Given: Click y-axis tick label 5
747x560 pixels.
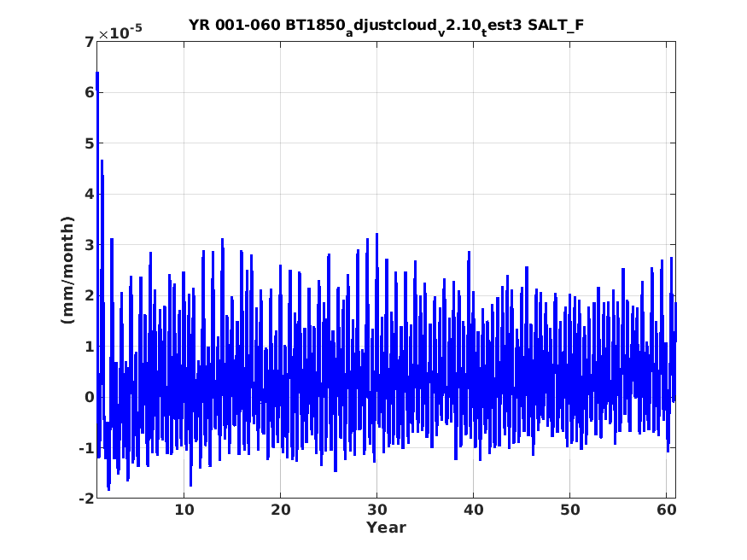Looking at the screenshot, I should click(x=90, y=143).
